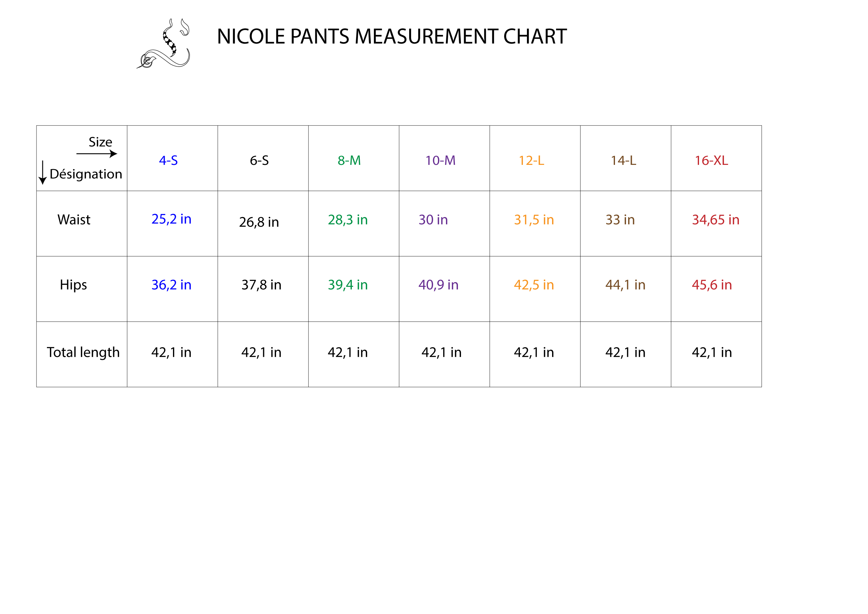Click the Hips row label

tap(73, 285)
